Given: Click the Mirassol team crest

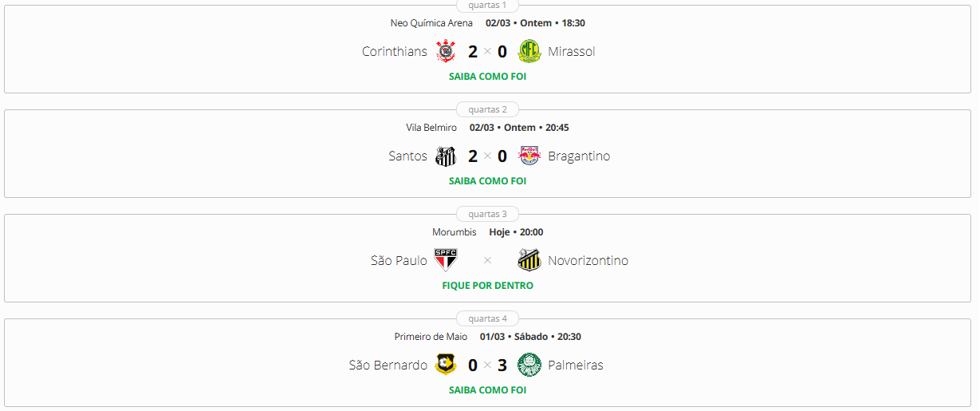Looking at the screenshot, I should click(x=529, y=52).
